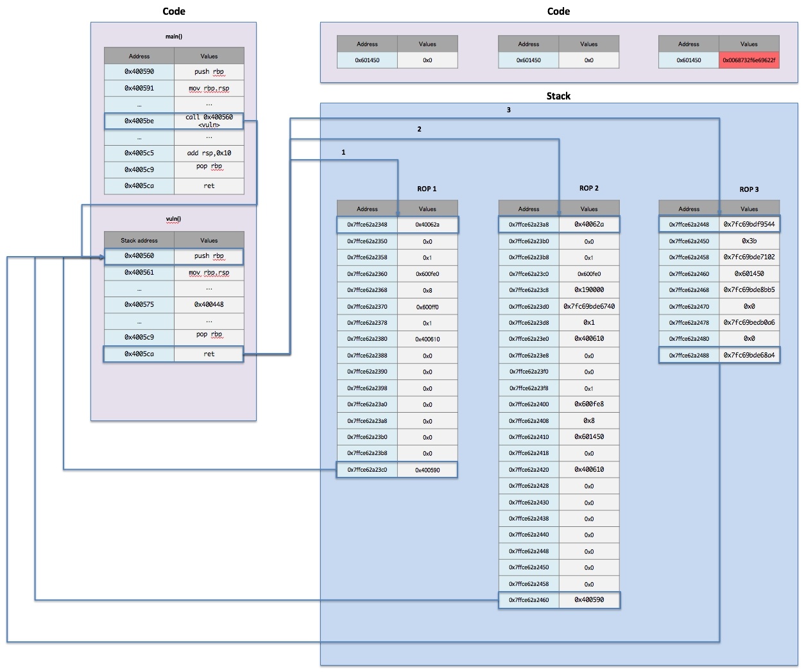The width and height of the screenshot is (804, 672).
Task: Click the Stack section heading
Action: (558, 96)
